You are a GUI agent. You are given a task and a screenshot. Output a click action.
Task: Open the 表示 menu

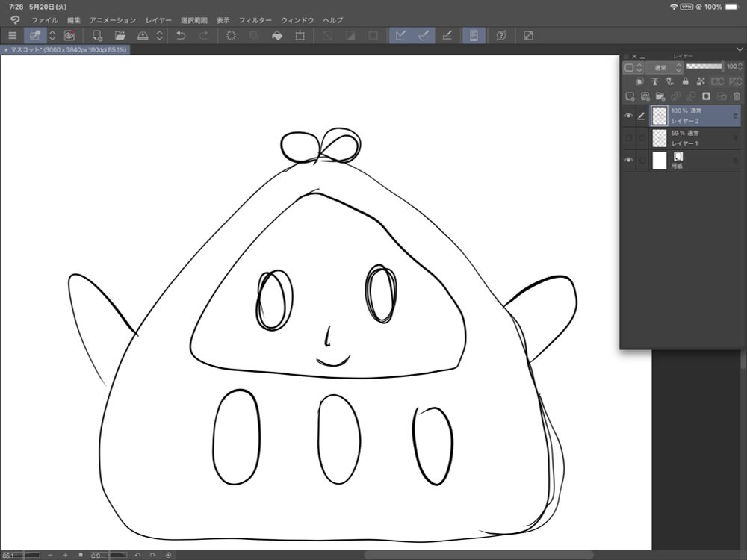(223, 20)
